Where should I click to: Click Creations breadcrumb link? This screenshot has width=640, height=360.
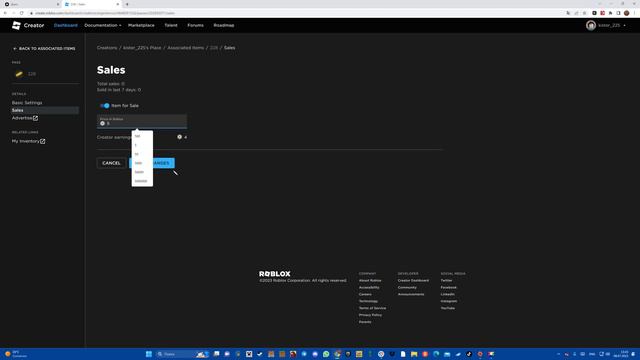(x=107, y=48)
